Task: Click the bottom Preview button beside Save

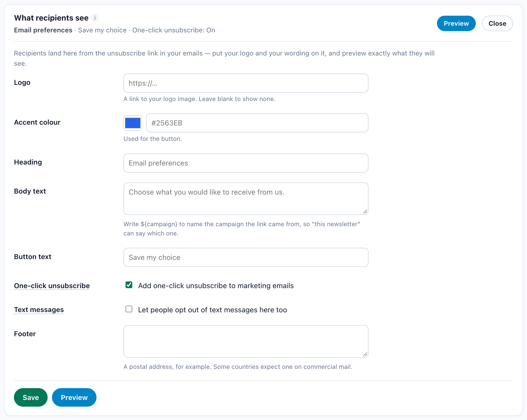Action: tap(74, 397)
